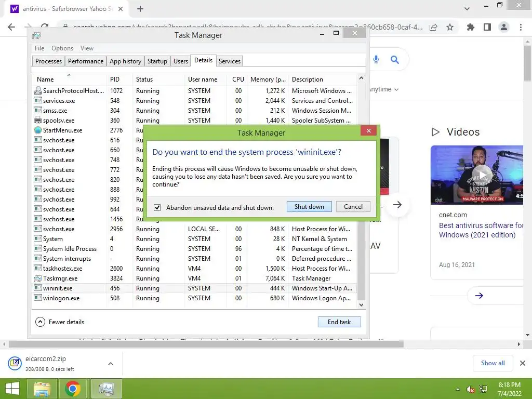Open the Anytime filter dropdown
This screenshot has width=532, height=399.
(384, 89)
